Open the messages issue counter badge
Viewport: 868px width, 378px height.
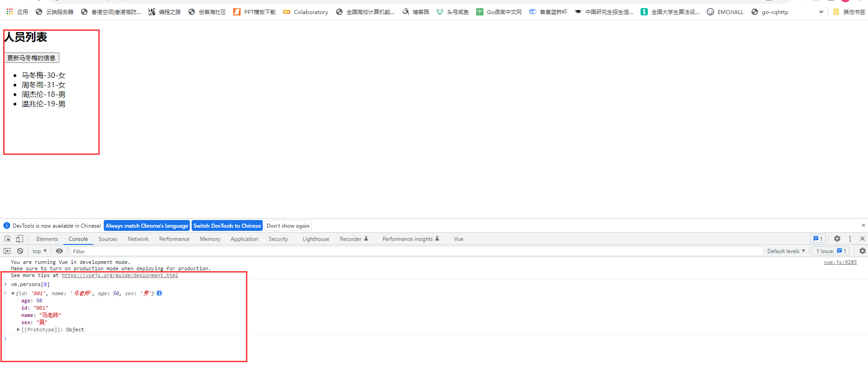818,239
